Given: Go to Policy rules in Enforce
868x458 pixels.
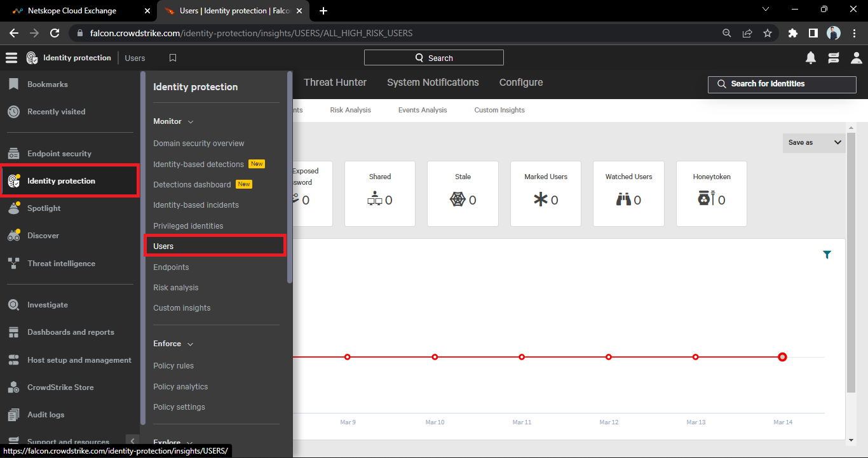Looking at the screenshot, I should click(173, 366).
